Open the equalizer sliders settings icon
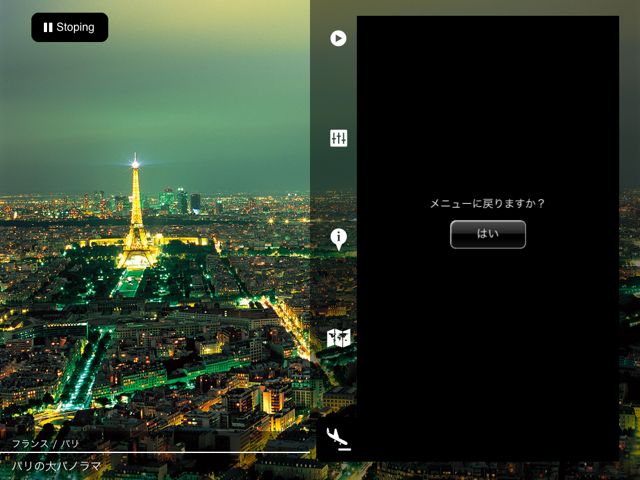The height and width of the screenshot is (480, 640). (x=338, y=138)
